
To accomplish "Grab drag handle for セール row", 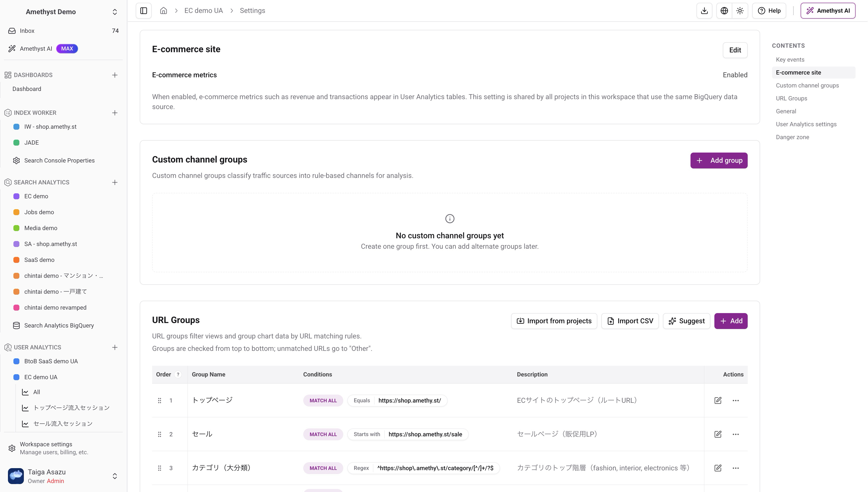I will (160, 434).
